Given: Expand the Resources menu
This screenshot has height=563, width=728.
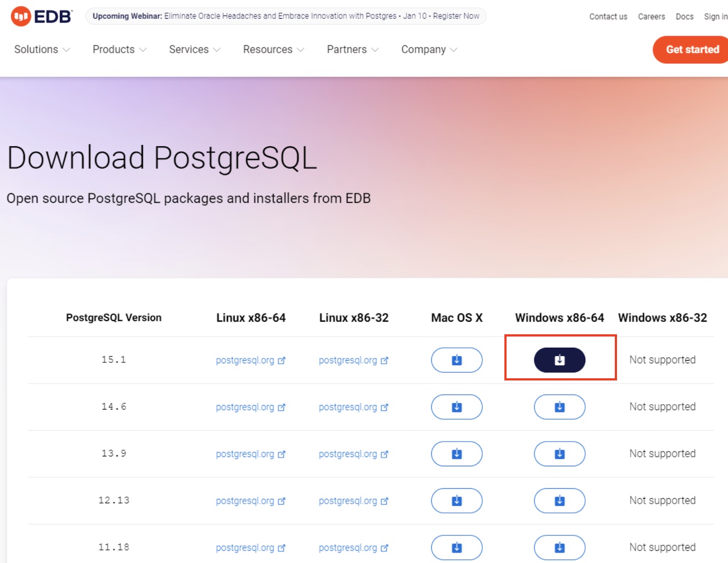Looking at the screenshot, I should pyautogui.click(x=274, y=49).
